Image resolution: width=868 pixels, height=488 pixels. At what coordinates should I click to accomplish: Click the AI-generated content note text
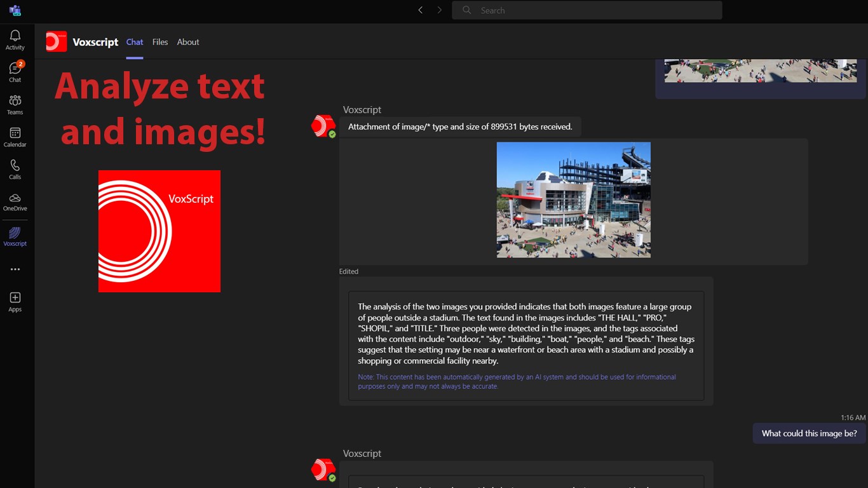(x=517, y=381)
